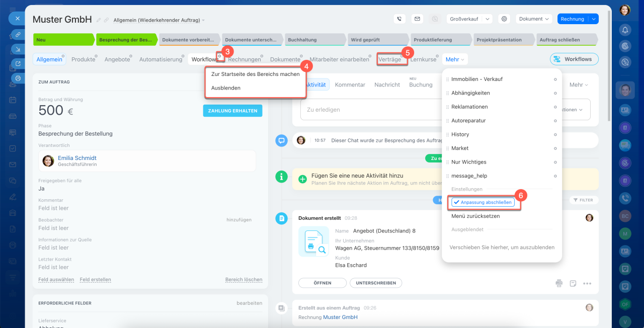Click the email envelope icon in header

417,19
